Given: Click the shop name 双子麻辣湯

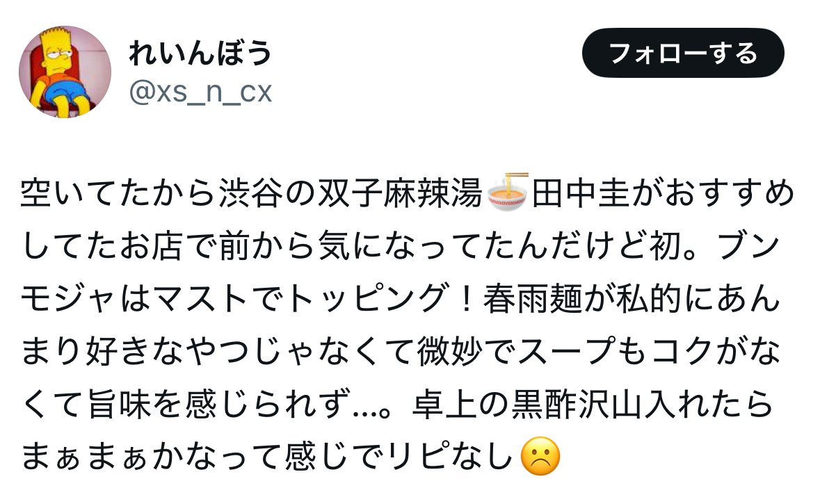Looking at the screenshot, I should tap(401, 193).
